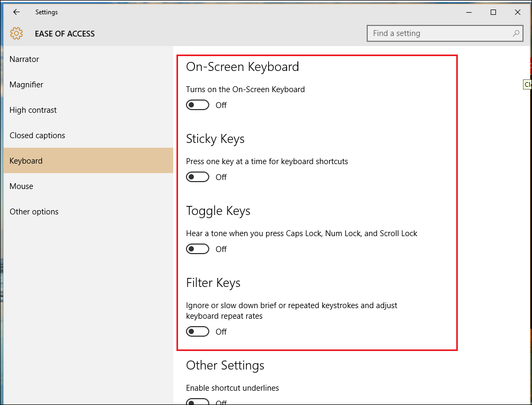Enable the Filter Keys toggle
Screen dimensions: 532x405
click(198, 332)
